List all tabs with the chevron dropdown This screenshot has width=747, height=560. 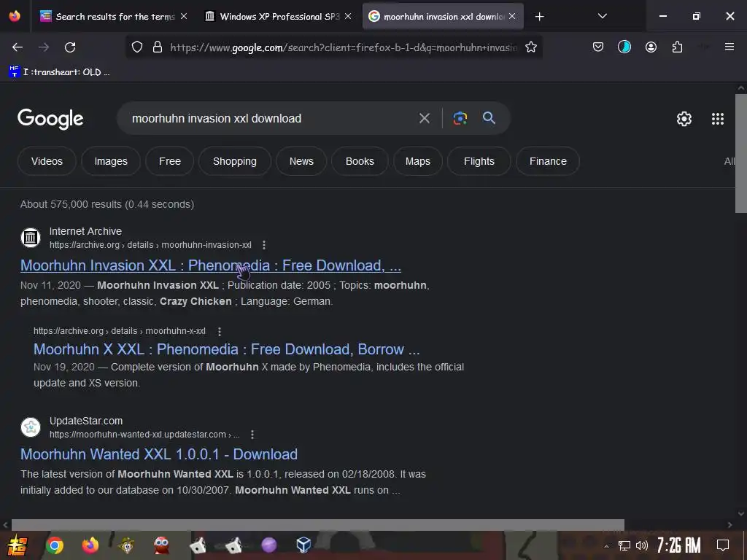coord(602,16)
